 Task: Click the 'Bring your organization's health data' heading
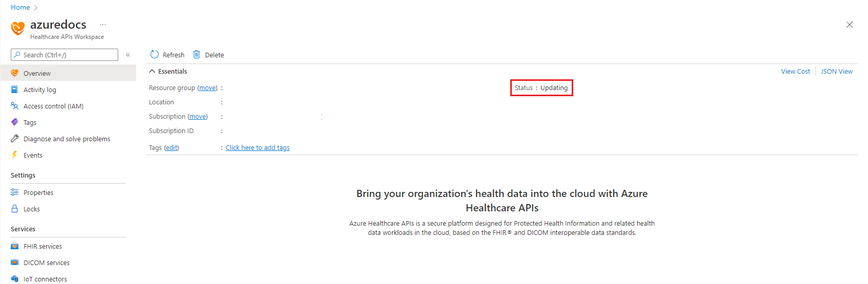pos(502,201)
